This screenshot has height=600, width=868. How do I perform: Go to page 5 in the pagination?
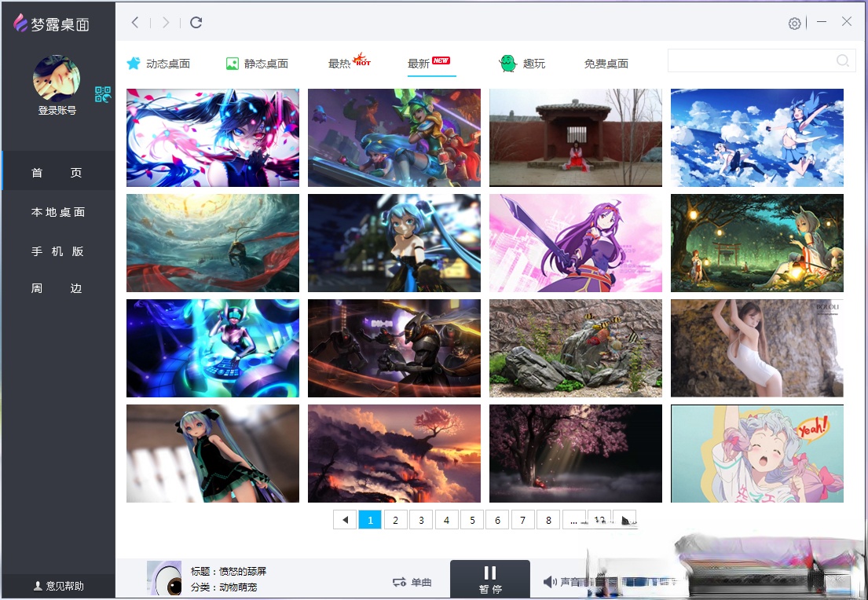click(472, 520)
